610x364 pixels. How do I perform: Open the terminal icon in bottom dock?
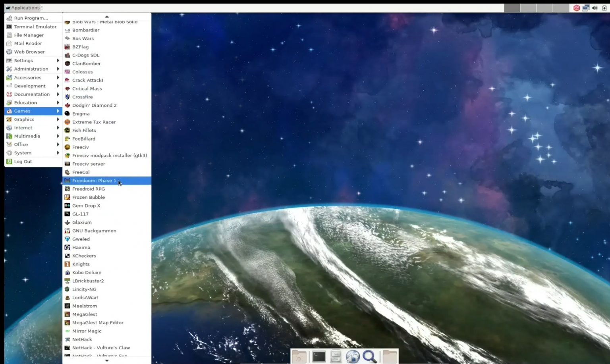319,356
